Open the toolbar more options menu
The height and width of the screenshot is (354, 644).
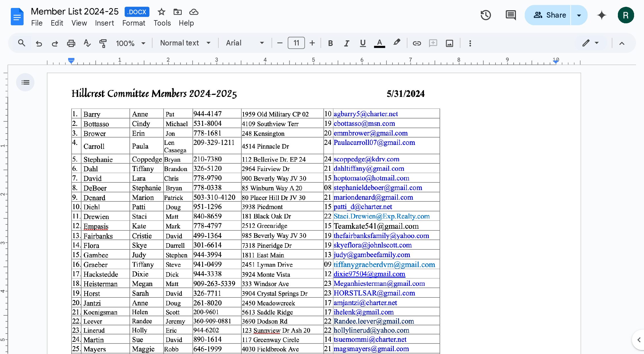pyautogui.click(x=470, y=43)
